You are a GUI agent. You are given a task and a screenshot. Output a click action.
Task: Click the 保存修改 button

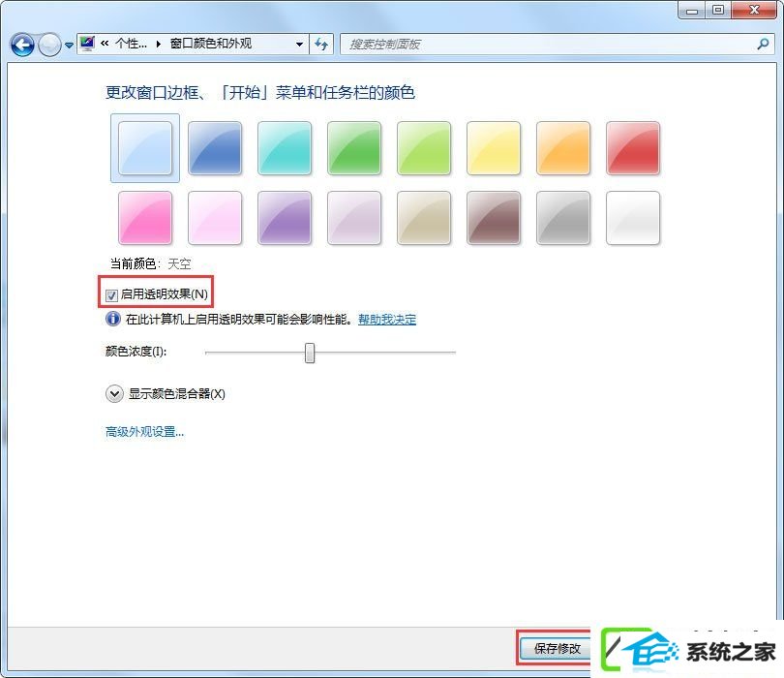click(x=556, y=649)
